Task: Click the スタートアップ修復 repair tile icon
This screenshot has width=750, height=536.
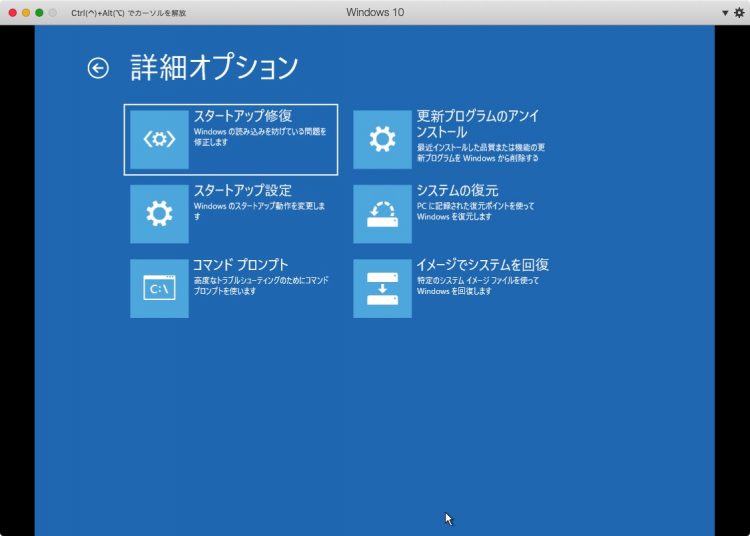Action: click(x=159, y=140)
